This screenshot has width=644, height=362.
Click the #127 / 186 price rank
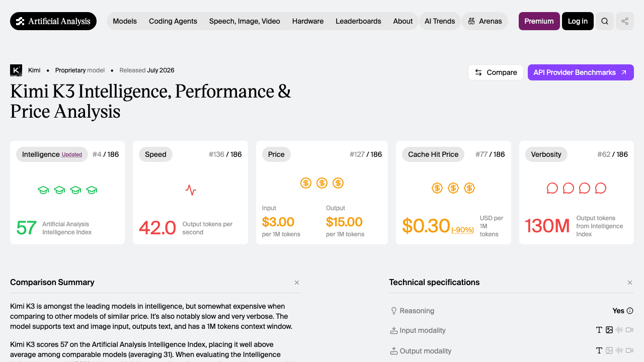point(366,154)
